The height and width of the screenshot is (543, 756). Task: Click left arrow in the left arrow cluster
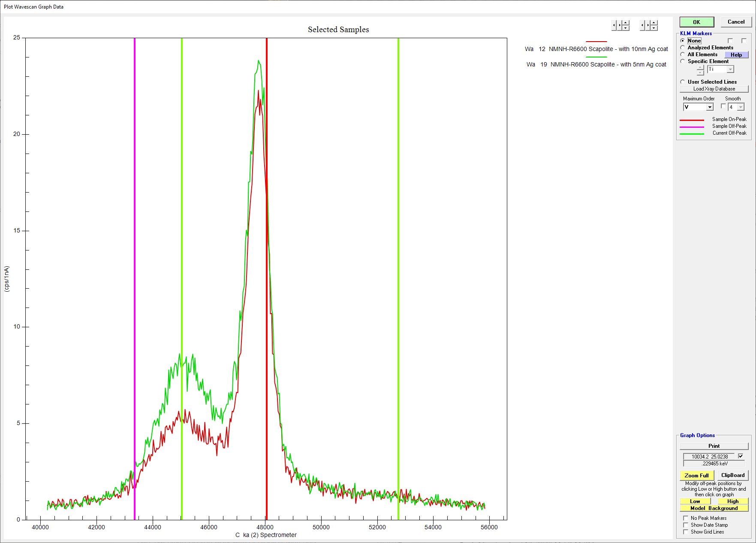614,25
